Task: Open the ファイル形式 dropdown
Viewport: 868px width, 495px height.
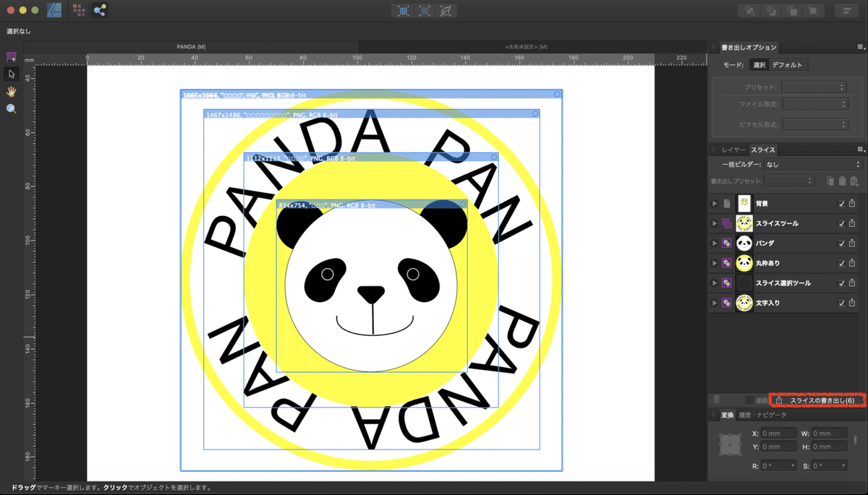Action: [x=814, y=105]
